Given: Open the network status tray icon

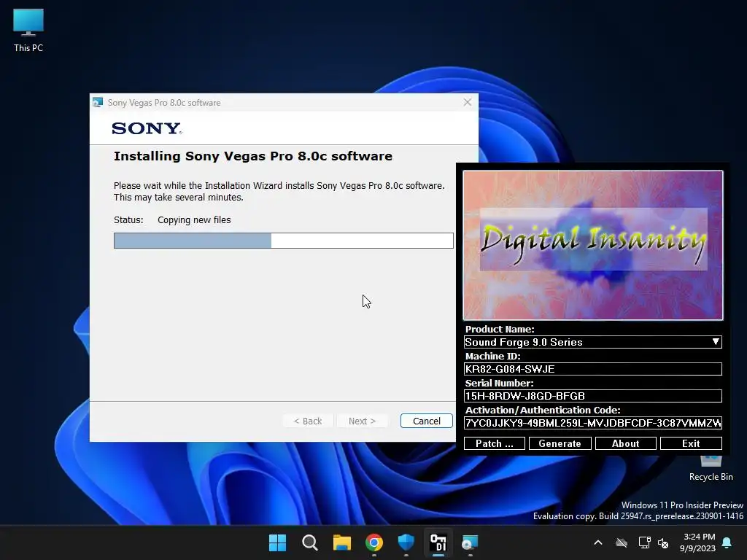Looking at the screenshot, I should point(644,542).
